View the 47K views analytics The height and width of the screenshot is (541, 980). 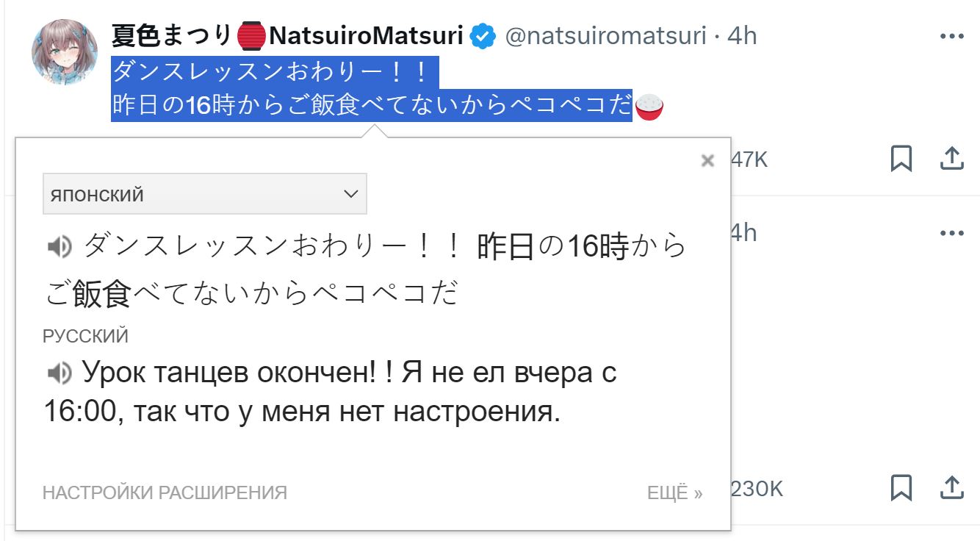[x=749, y=159]
